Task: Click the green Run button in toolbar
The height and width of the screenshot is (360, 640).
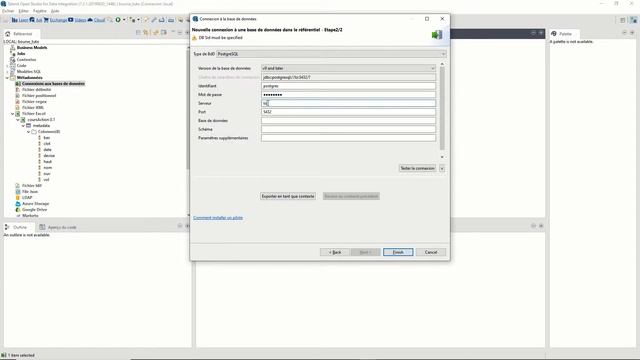Action: click(x=118, y=20)
